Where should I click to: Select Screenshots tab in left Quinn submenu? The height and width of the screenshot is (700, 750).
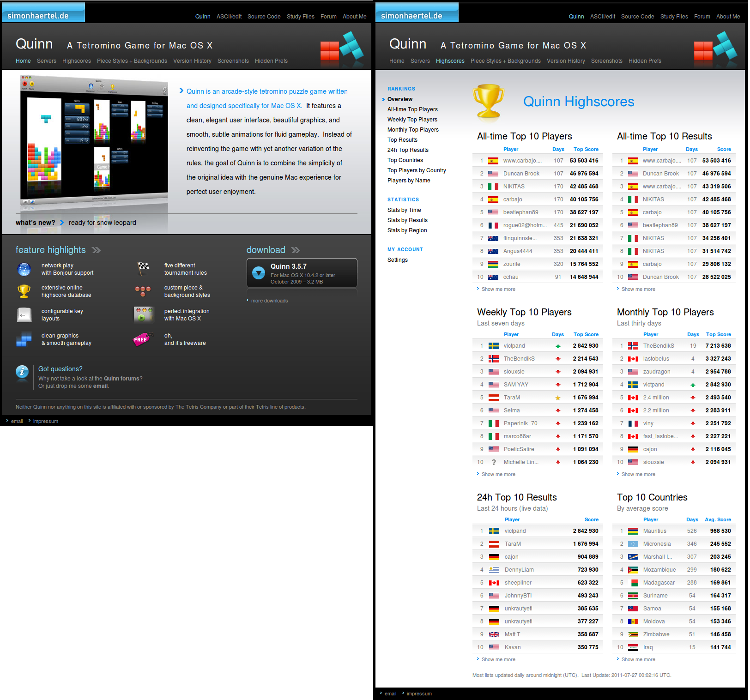pos(233,61)
